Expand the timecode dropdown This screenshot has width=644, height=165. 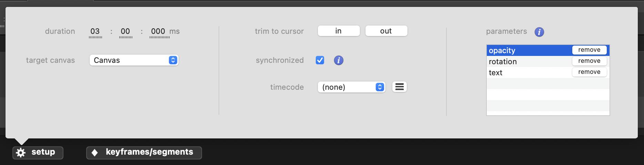pos(351,87)
